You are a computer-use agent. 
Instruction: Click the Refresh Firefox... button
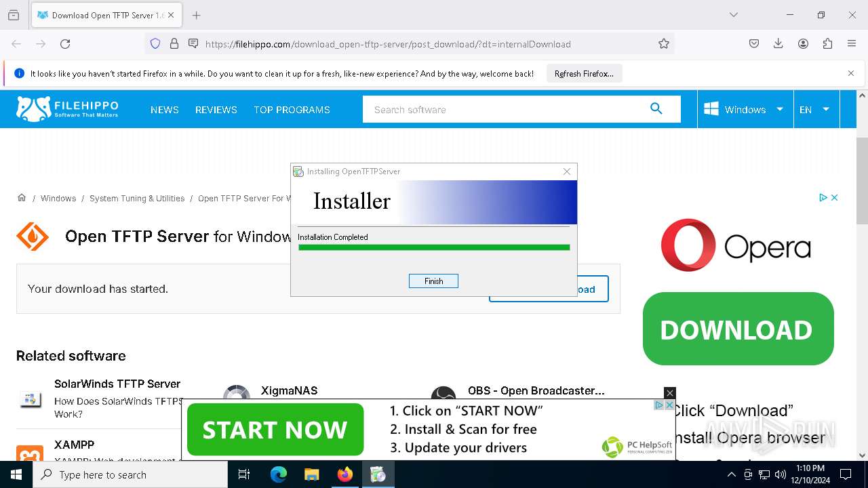point(584,74)
